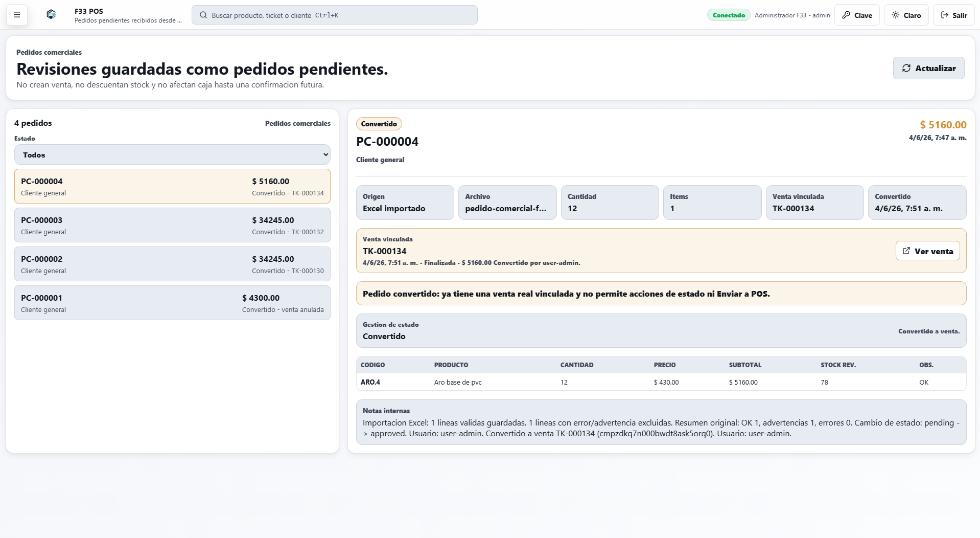
Task: Click the F33 POS logo icon
Action: click(51, 15)
